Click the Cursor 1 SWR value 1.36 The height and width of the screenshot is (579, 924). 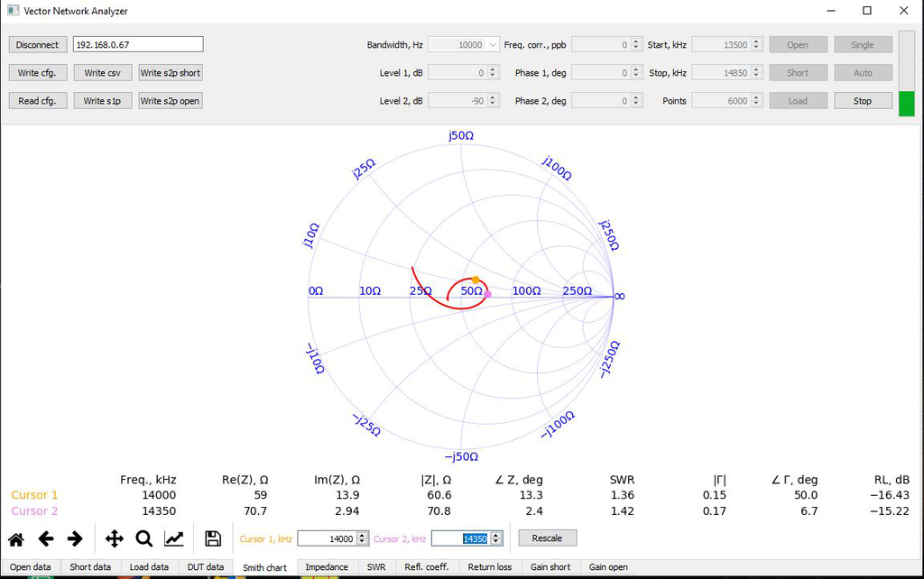[x=623, y=495]
